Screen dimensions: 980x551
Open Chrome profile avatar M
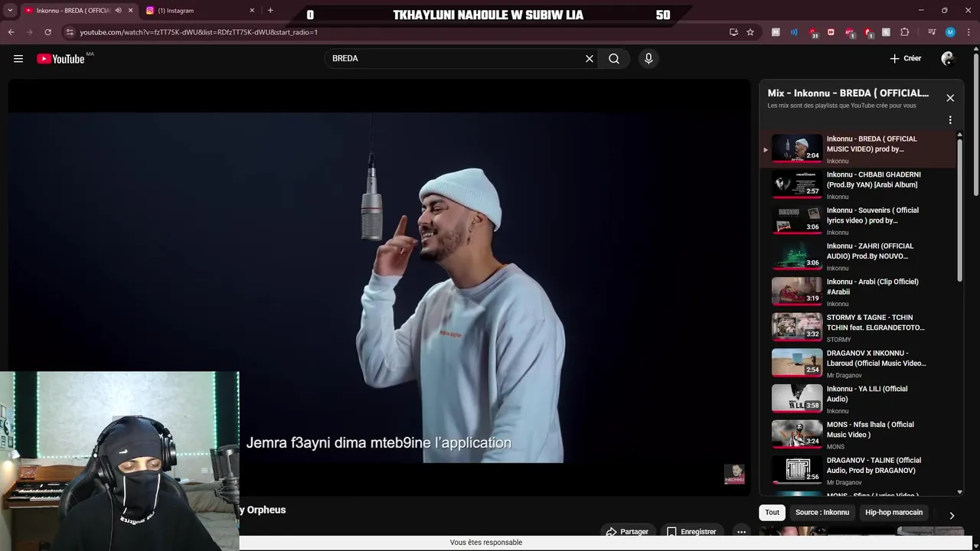[x=950, y=32]
